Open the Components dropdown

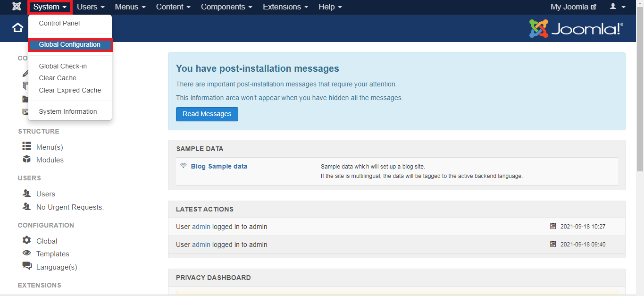226,7
